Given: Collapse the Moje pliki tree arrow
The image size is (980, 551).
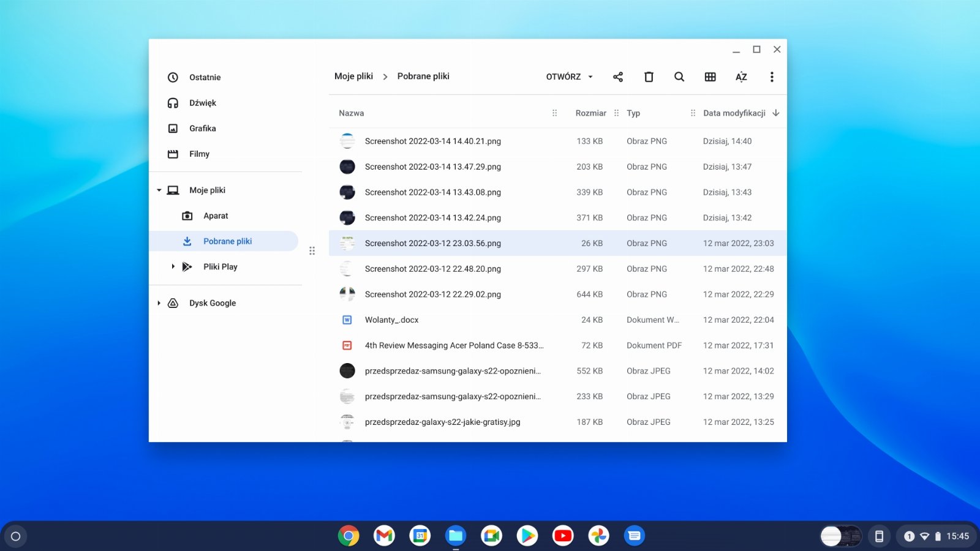Looking at the screenshot, I should click(x=159, y=190).
